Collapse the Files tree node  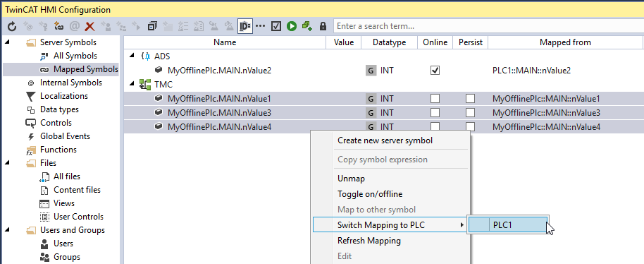click(8, 163)
